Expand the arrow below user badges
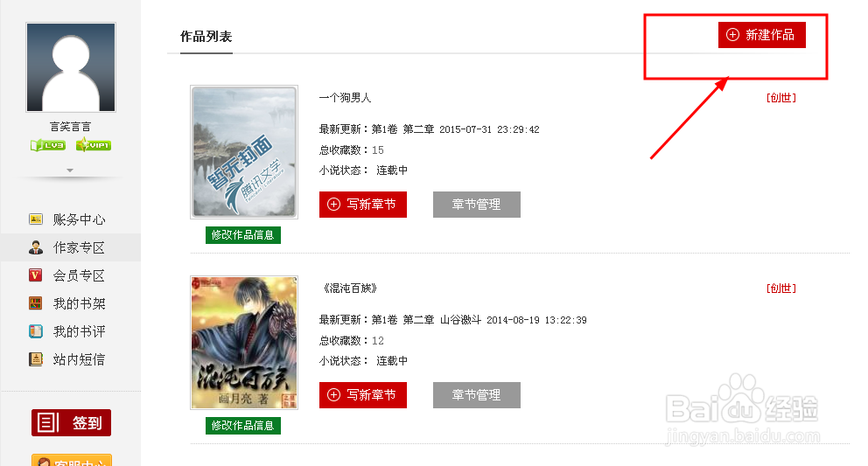The height and width of the screenshot is (466, 868). point(70,170)
